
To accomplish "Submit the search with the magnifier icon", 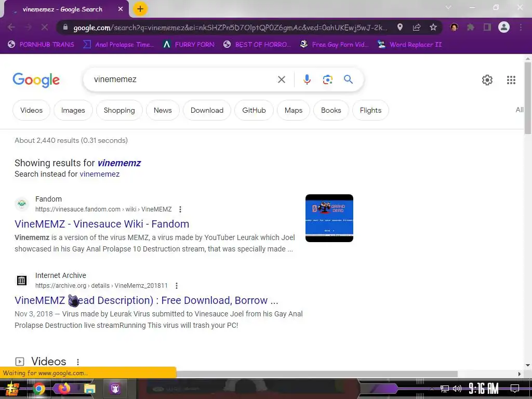I will click(348, 79).
